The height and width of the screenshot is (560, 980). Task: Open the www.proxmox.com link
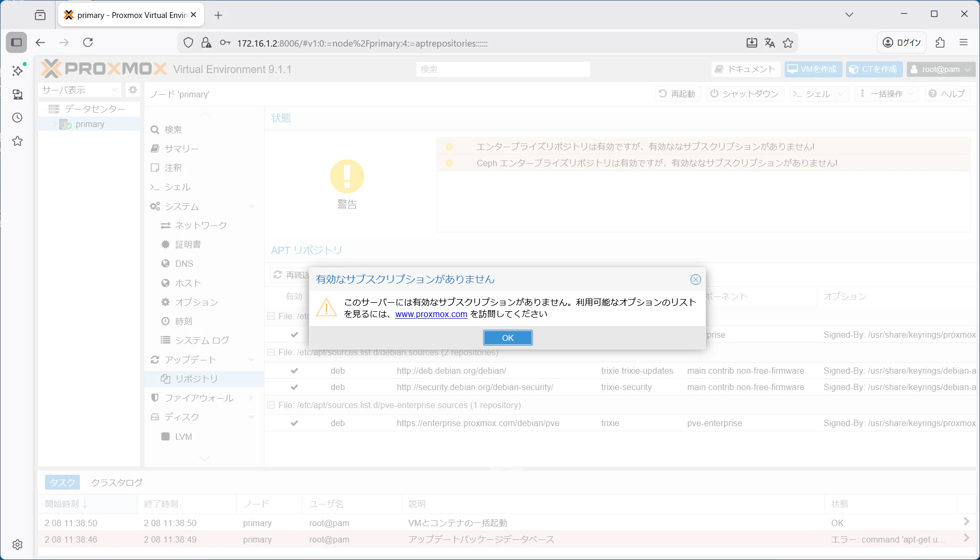[x=431, y=314]
